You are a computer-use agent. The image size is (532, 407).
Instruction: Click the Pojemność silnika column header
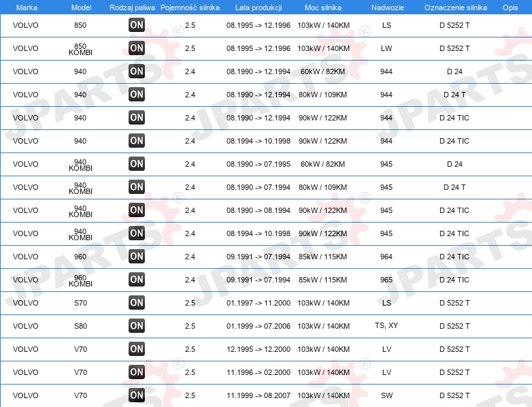tap(190, 7)
